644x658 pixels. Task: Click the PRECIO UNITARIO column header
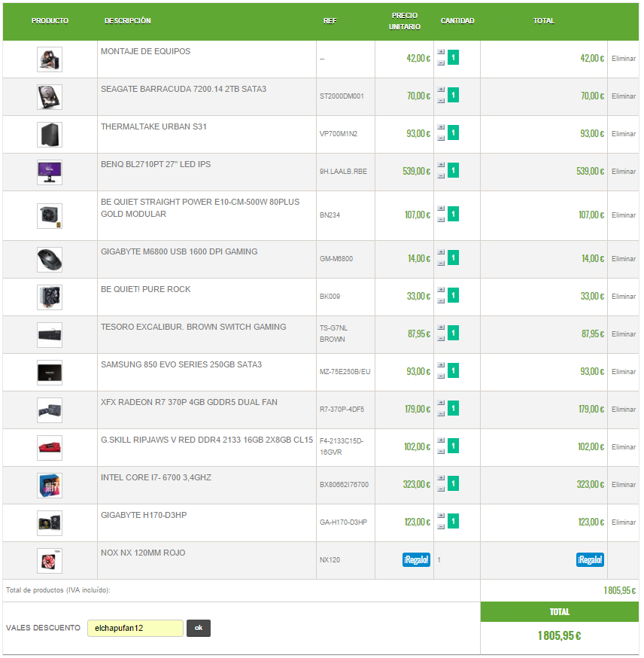pyautogui.click(x=405, y=21)
